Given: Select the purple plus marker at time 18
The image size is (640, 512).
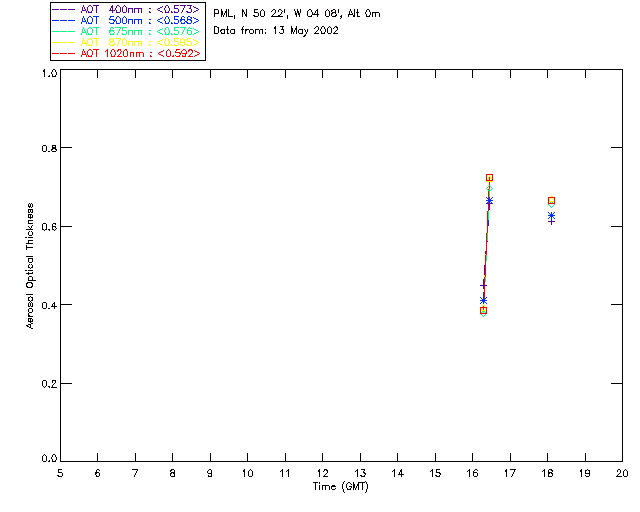Looking at the screenshot, I should [551, 221].
